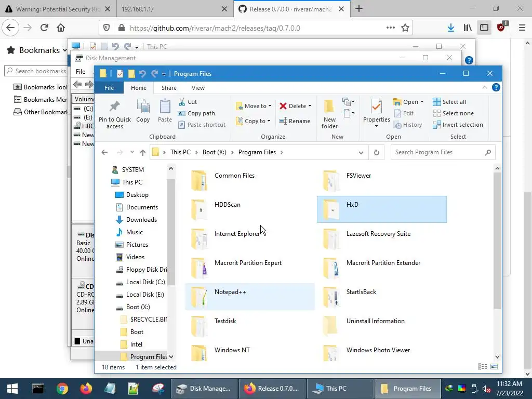This screenshot has width=532, height=399.
Task: Open the Delete dropdown arrow
Action: pyautogui.click(x=310, y=106)
